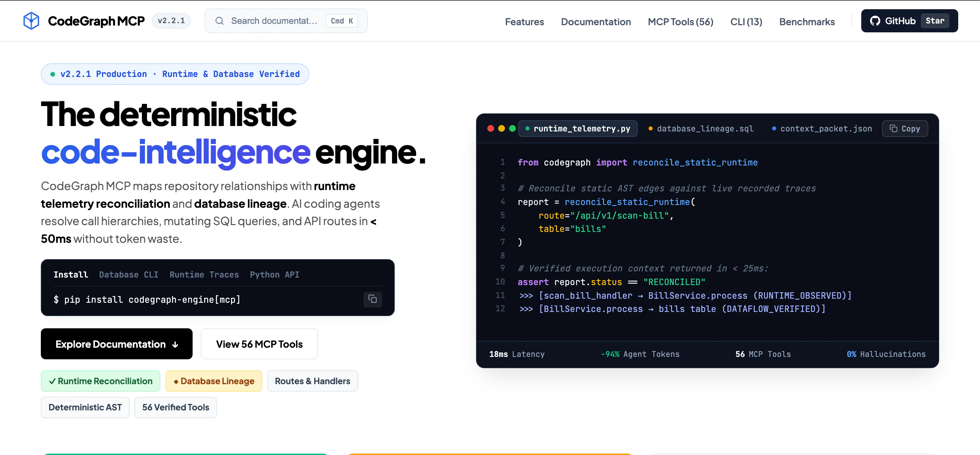The height and width of the screenshot is (455, 980).
Task: Open the Features nav link
Action: click(x=524, y=22)
